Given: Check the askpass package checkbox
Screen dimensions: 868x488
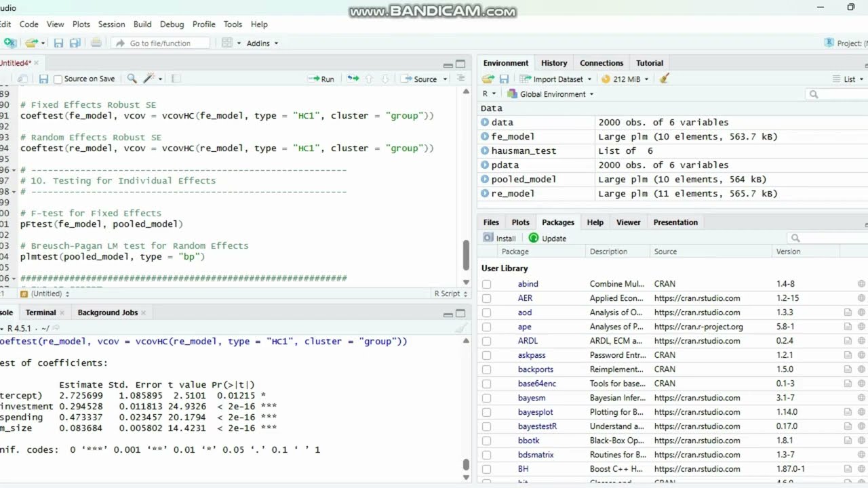Looking at the screenshot, I should click(x=486, y=355).
